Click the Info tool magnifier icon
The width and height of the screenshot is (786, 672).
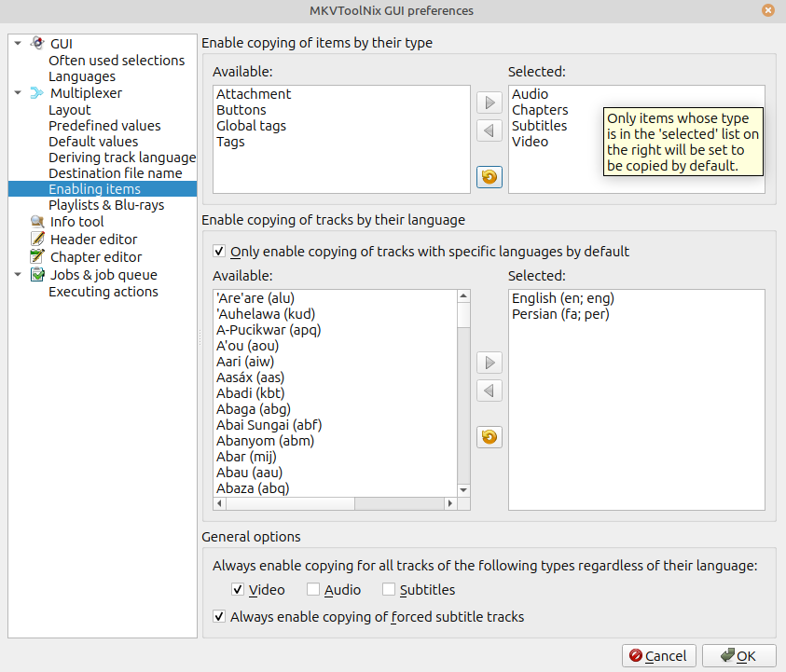(x=37, y=221)
